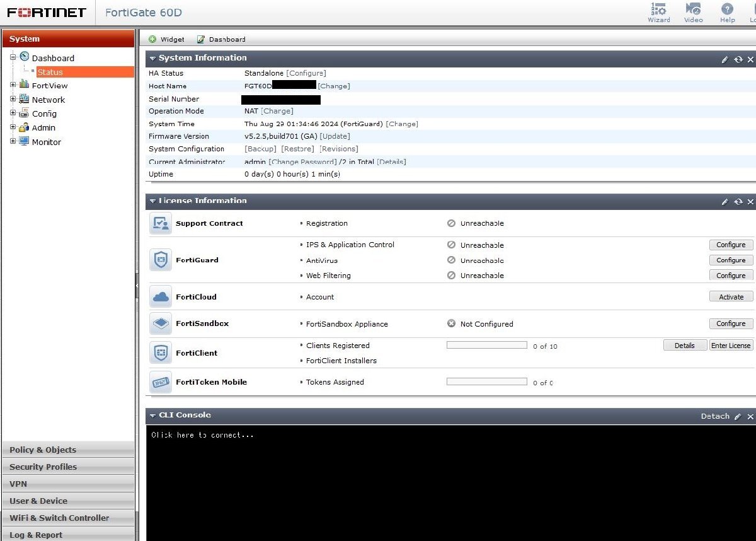756x541 pixels.
Task: Edit System Information widget with pencil icon
Action: 724,59
